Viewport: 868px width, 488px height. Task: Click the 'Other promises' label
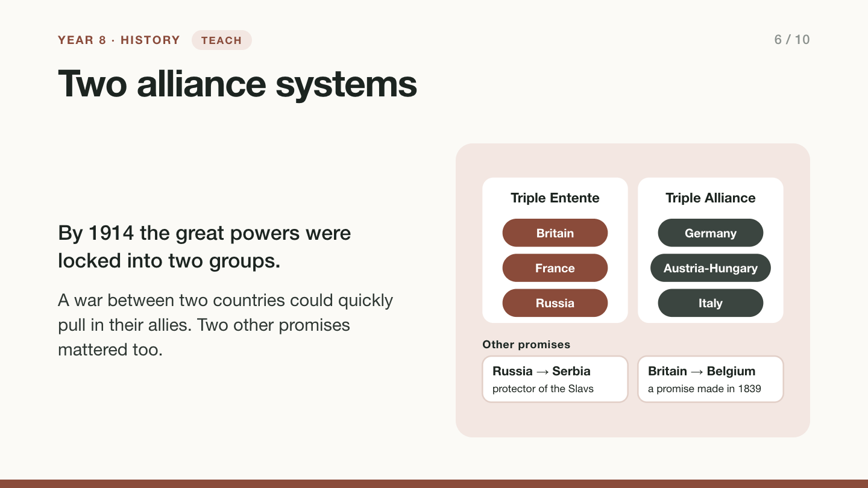pos(526,345)
